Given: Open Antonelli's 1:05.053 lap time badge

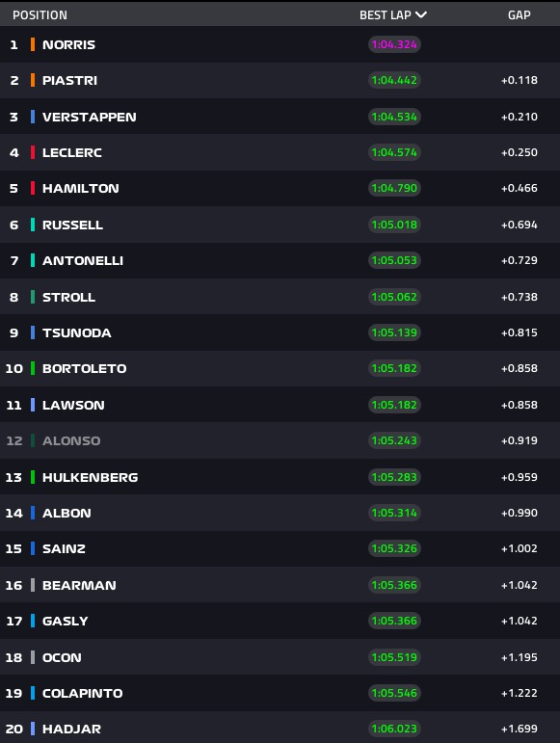Looking at the screenshot, I should point(394,260).
